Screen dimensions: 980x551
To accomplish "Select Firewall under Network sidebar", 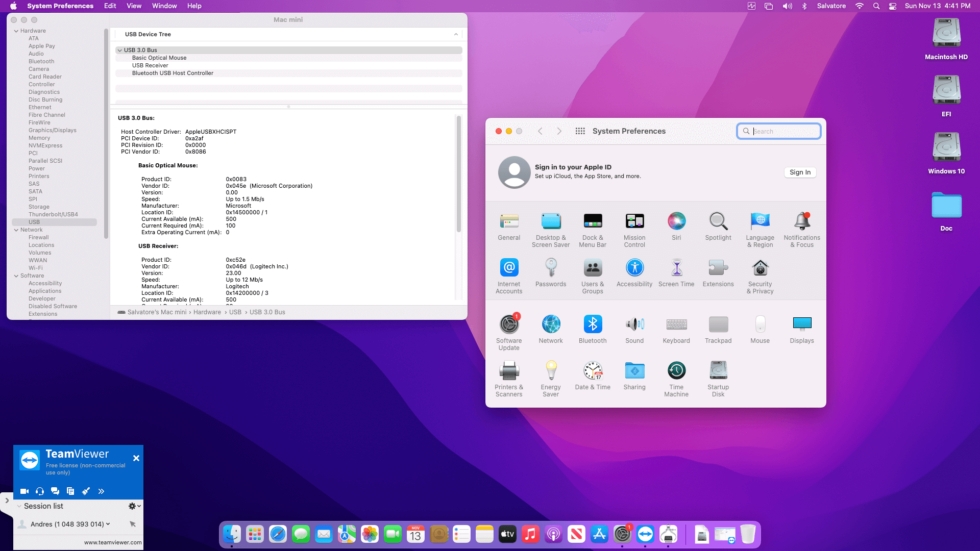I will pyautogui.click(x=39, y=238).
